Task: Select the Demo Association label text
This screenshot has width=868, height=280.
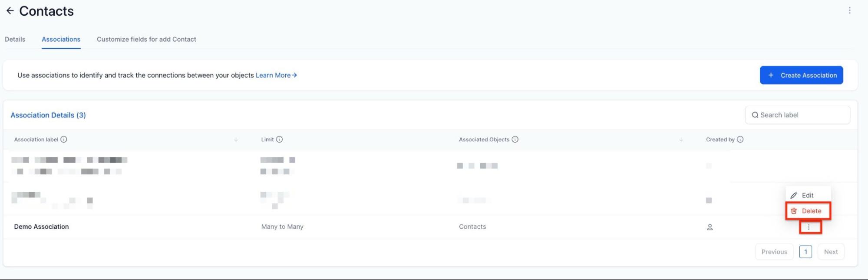Action: pyautogui.click(x=41, y=227)
